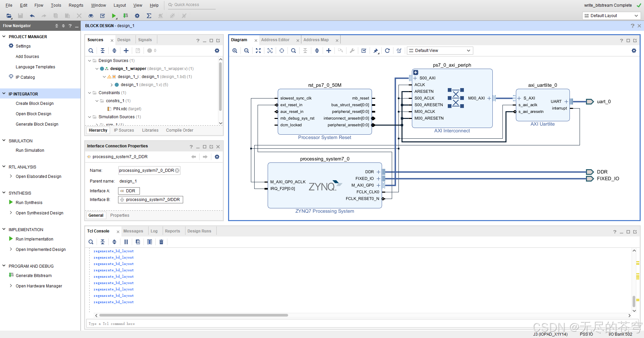The height and width of the screenshot is (338, 644).
Task: Expand Open Synthesized Design item
Action: pos(11,213)
